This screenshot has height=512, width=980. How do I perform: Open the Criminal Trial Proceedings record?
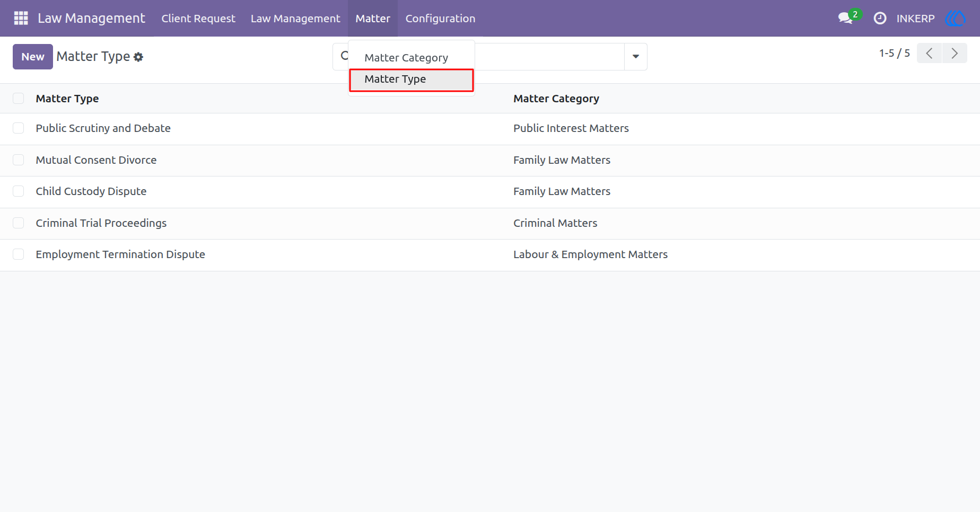(101, 223)
